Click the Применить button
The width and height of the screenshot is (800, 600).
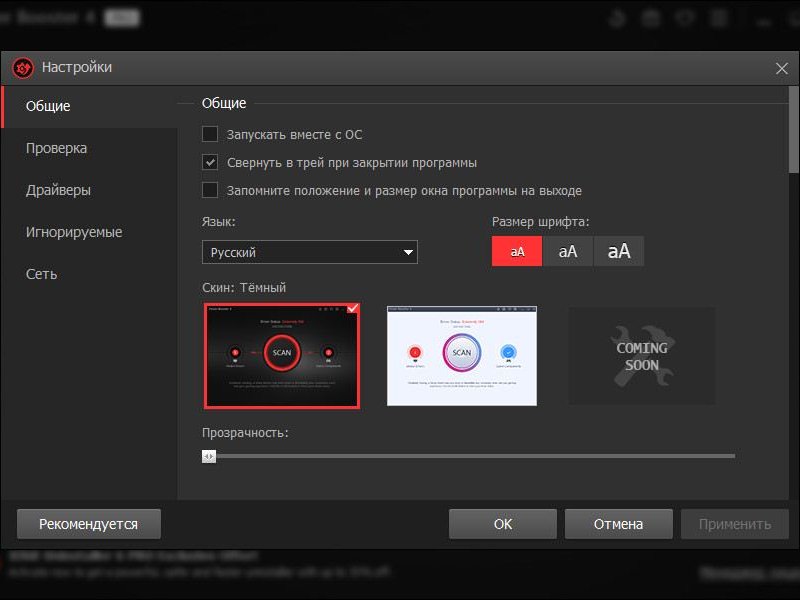tap(735, 524)
